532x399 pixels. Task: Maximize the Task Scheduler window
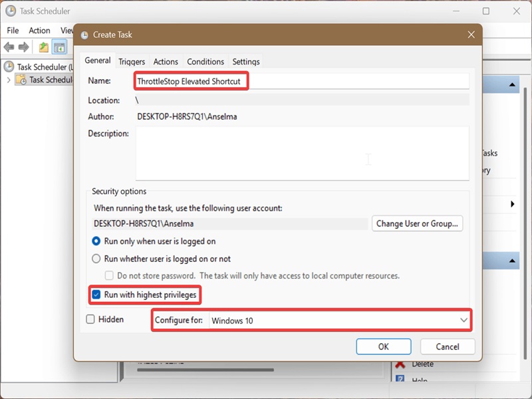[486, 11]
